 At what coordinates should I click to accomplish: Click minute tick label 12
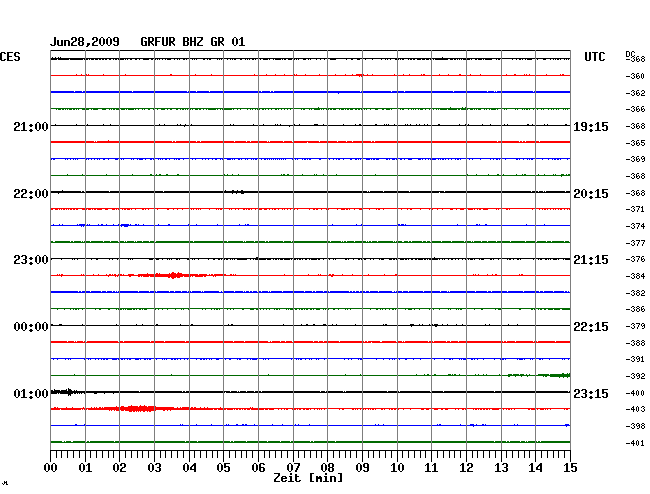[466, 468]
